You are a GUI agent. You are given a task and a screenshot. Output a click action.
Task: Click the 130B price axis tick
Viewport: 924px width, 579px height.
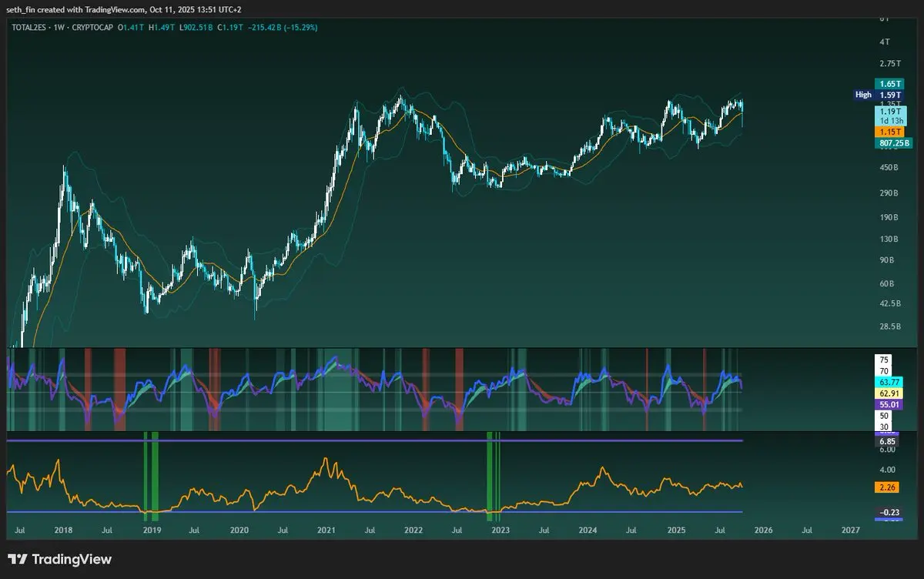click(x=888, y=239)
